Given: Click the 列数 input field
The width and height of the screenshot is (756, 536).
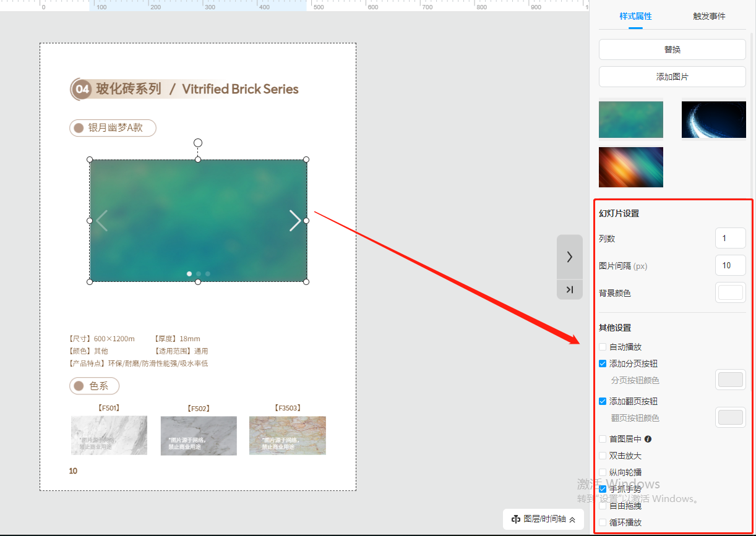Looking at the screenshot, I should [x=730, y=238].
